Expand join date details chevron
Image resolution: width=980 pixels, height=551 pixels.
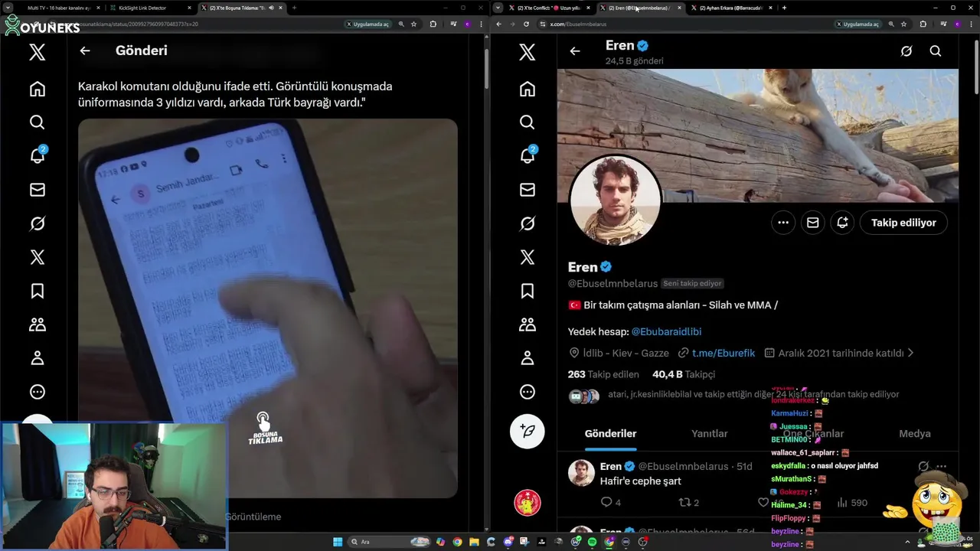pos(910,353)
